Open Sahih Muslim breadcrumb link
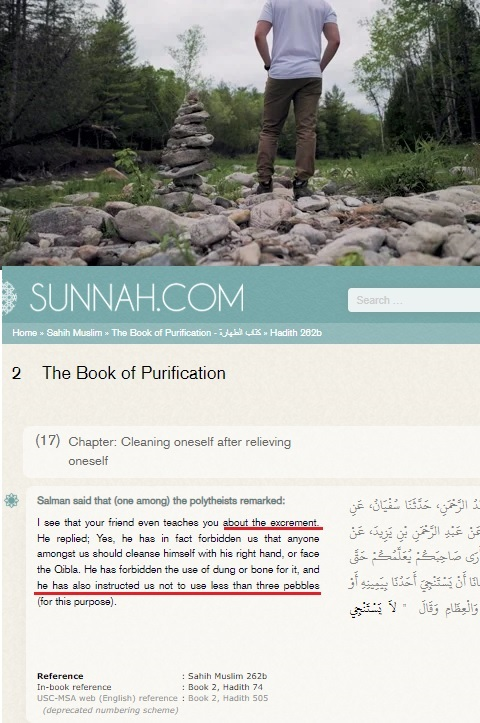Image resolution: width=480 pixels, height=723 pixels. coord(74,332)
